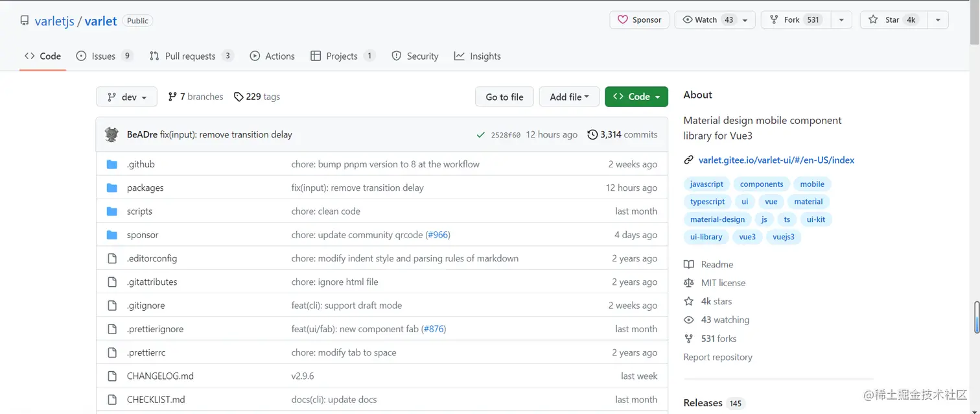The width and height of the screenshot is (980, 414).
Task: Open the packages folder name
Action: click(145, 188)
